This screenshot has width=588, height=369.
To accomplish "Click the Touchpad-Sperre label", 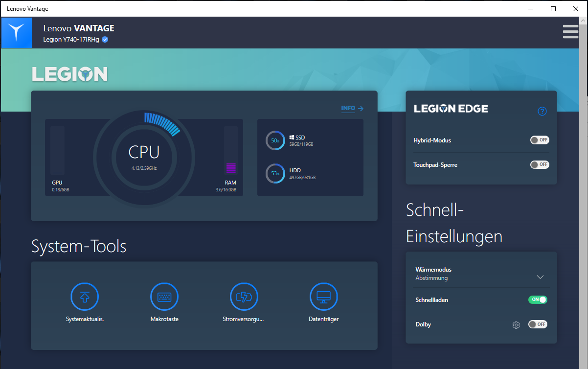I will tap(435, 165).
